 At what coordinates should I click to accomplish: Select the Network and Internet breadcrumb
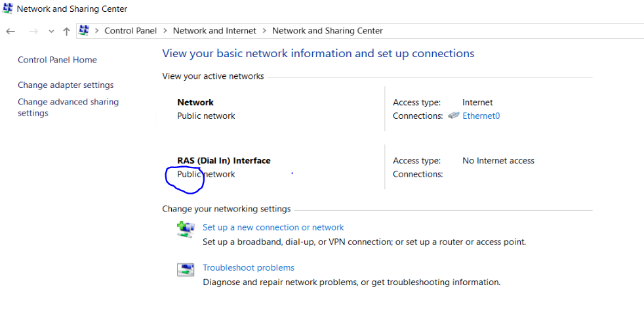(x=214, y=30)
